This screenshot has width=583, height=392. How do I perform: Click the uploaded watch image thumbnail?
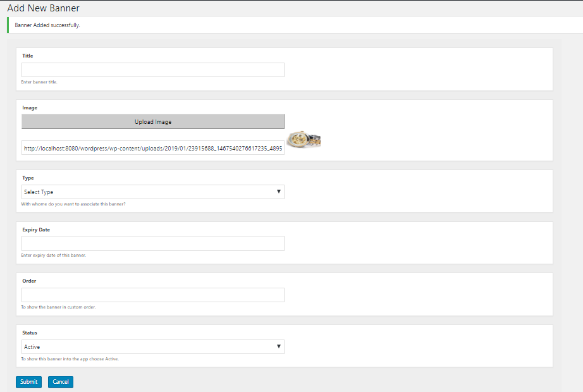tap(304, 140)
